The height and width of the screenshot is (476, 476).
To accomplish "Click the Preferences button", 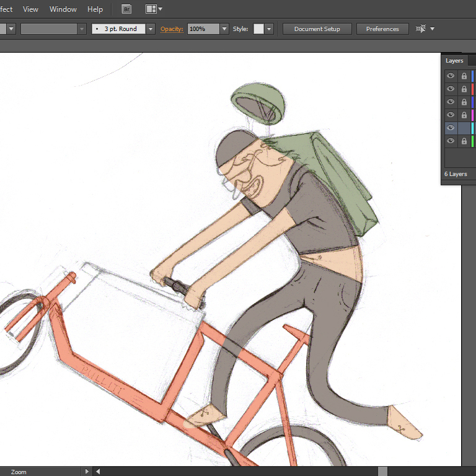I will pos(382,29).
